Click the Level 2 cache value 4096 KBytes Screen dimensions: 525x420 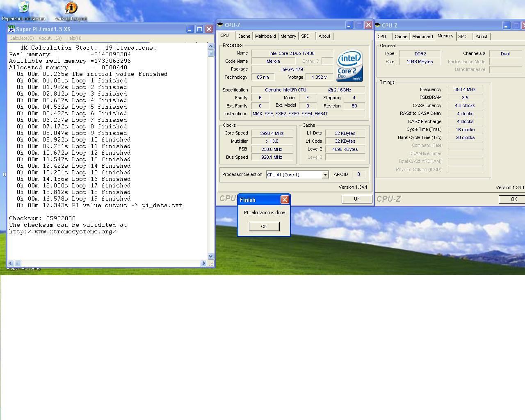345,149
